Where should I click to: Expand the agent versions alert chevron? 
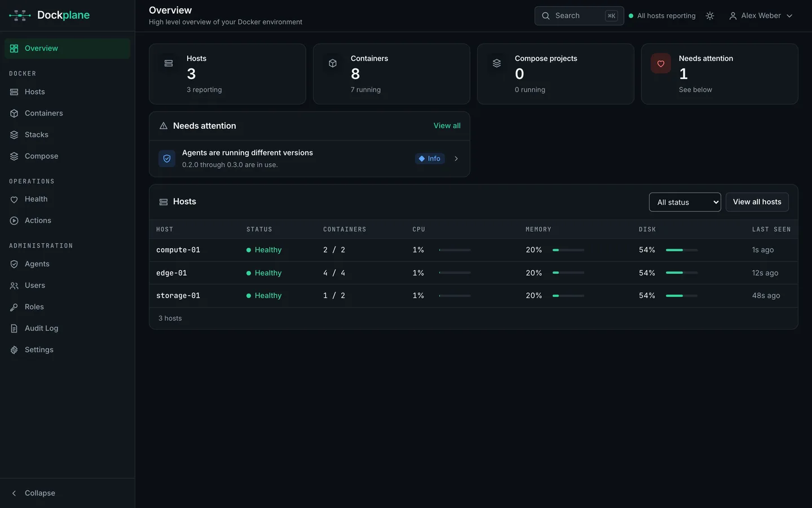coord(456,159)
